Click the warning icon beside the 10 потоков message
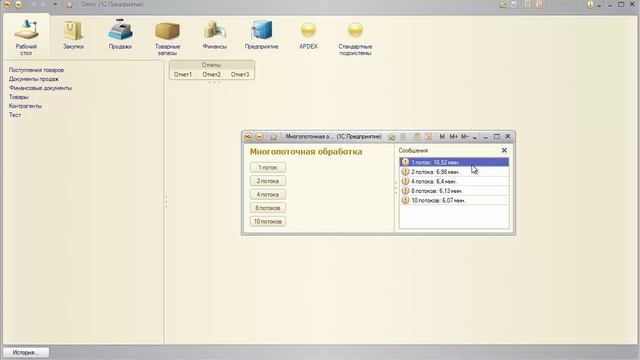 [x=405, y=200]
